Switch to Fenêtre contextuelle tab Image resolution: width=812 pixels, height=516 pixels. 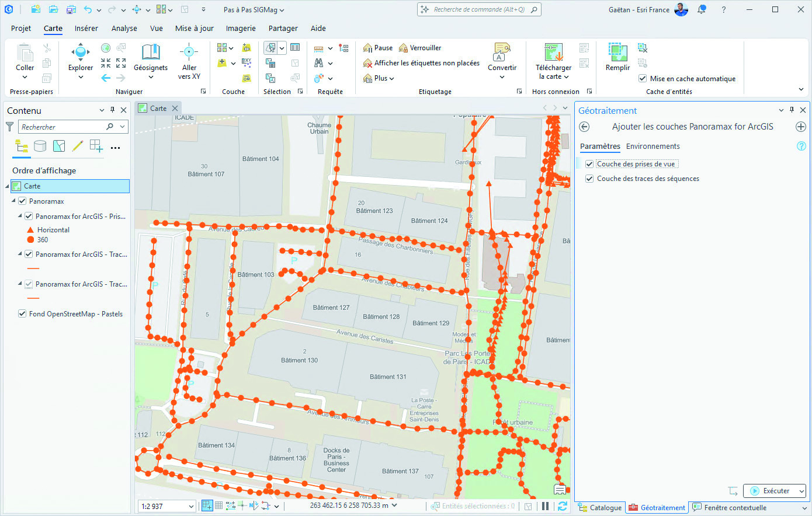coord(730,507)
